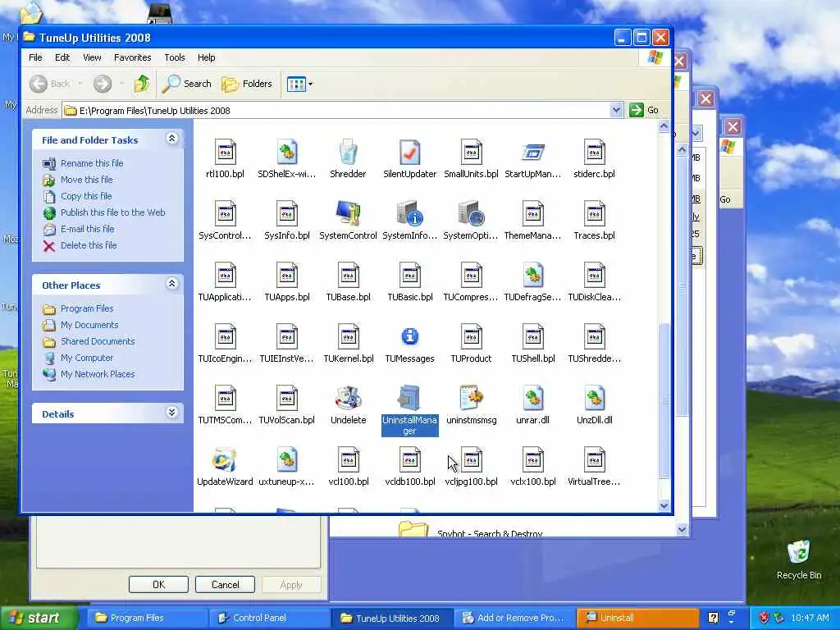Click Cancel in the background dialog
Viewport: 840px width, 630px height.
(225, 584)
